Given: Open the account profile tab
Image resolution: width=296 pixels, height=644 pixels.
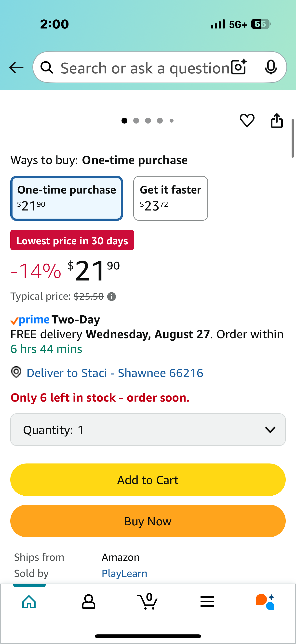Looking at the screenshot, I should pyautogui.click(x=88, y=602).
